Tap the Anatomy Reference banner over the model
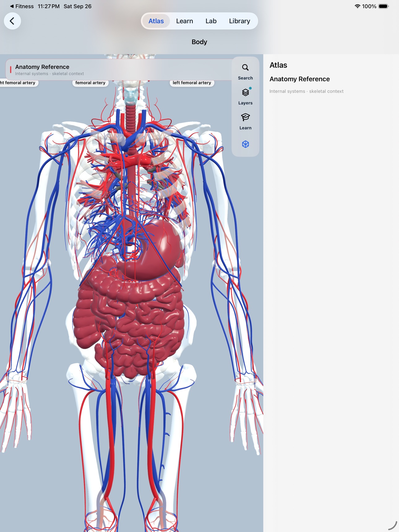Screen dimensions: 399x532 [119, 70]
